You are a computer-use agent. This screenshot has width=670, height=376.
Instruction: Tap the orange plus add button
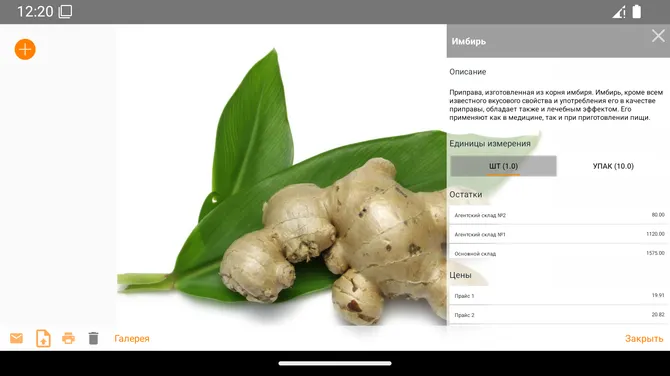pyautogui.click(x=25, y=50)
